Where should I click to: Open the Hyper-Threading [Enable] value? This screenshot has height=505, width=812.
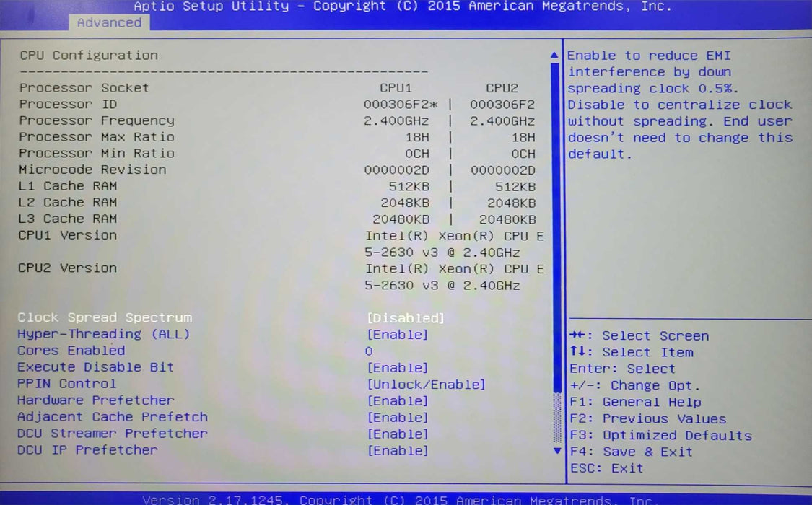tap(398, 335)
